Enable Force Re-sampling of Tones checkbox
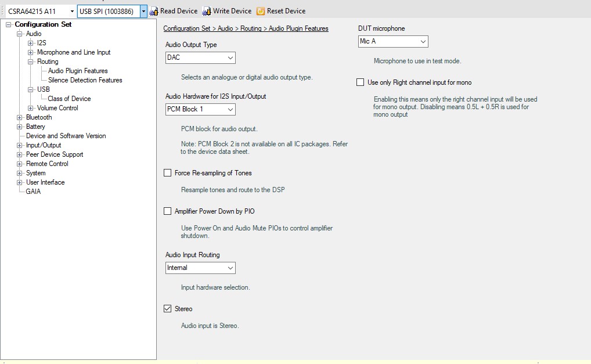This screenshot has height=364, width=591. [168, 173]
